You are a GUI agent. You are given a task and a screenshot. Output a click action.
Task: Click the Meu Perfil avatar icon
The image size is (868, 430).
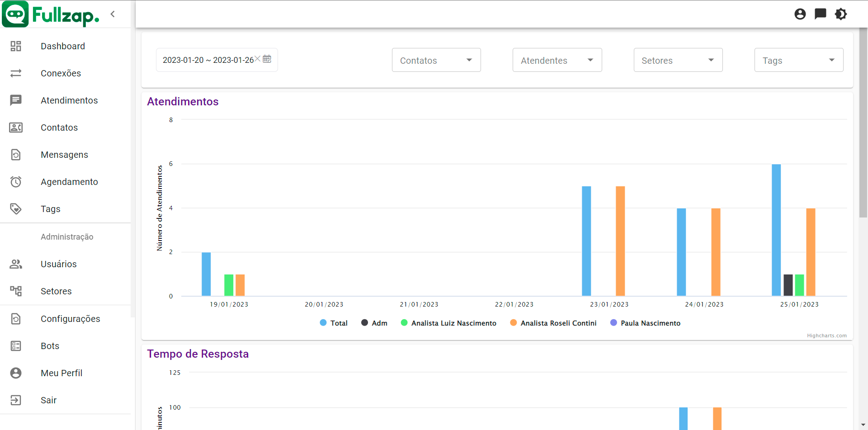pyautogui.click(x=16, y=373)
